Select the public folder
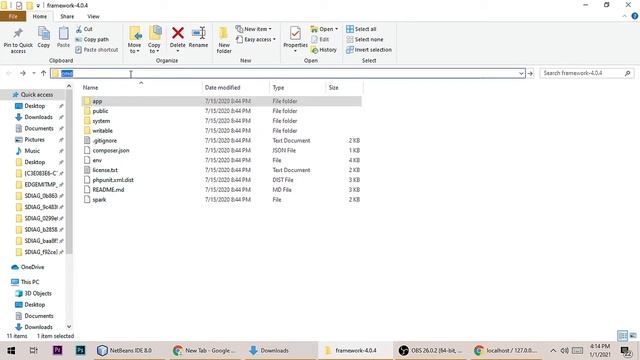 click(221, 111)
